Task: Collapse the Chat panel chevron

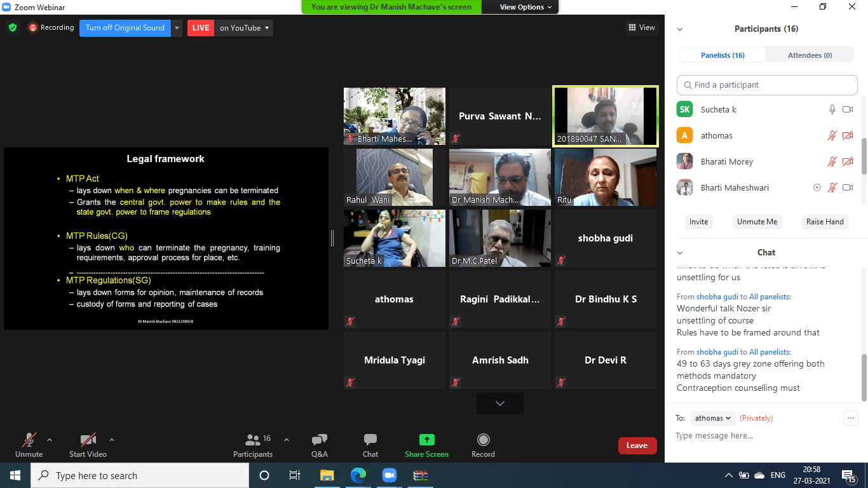Action: (x=680, y=253)
